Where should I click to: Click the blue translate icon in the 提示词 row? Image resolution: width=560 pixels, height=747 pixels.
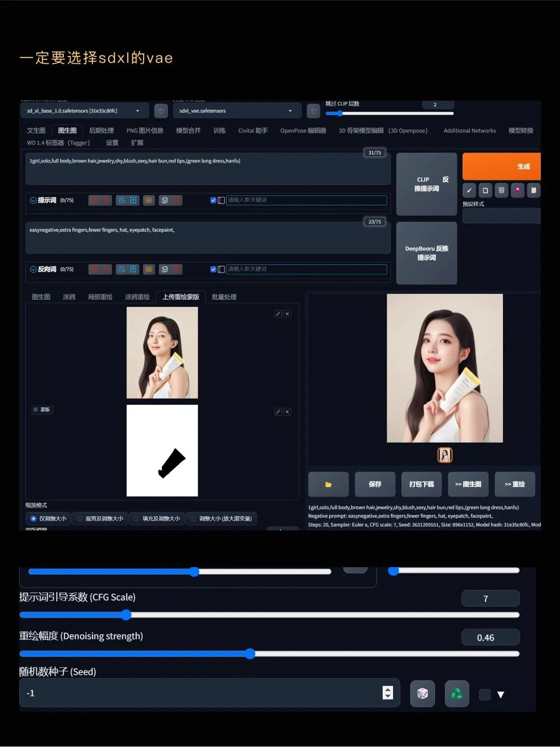(122, 200)
